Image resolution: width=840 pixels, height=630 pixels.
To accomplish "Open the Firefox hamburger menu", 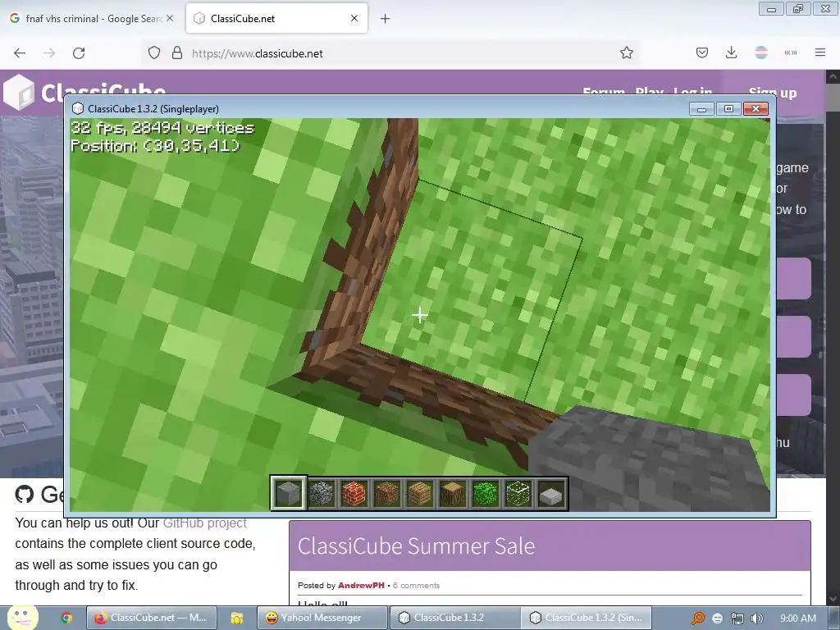I will point(820,52).
